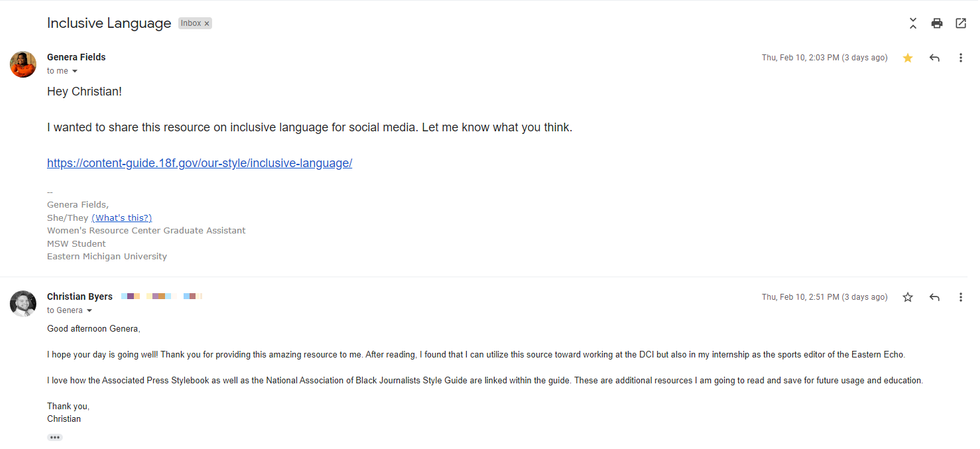Viewport: 980px width, 449px height.
Task: Click the "What's this?" pronoun link
Action: click(x=121, y=218)
